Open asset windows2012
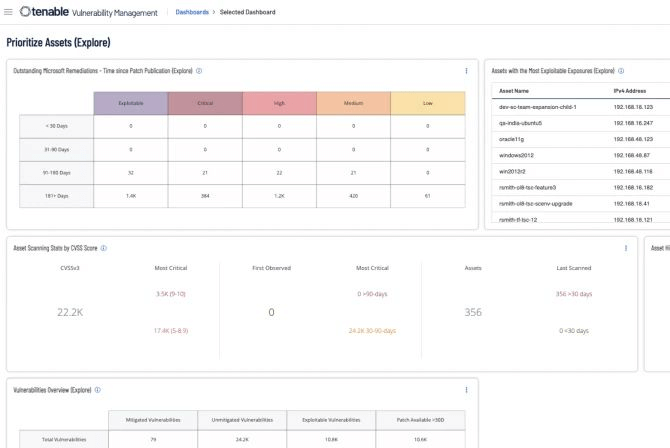The height and width of the screenshot is (448, 670). (516, 155)
